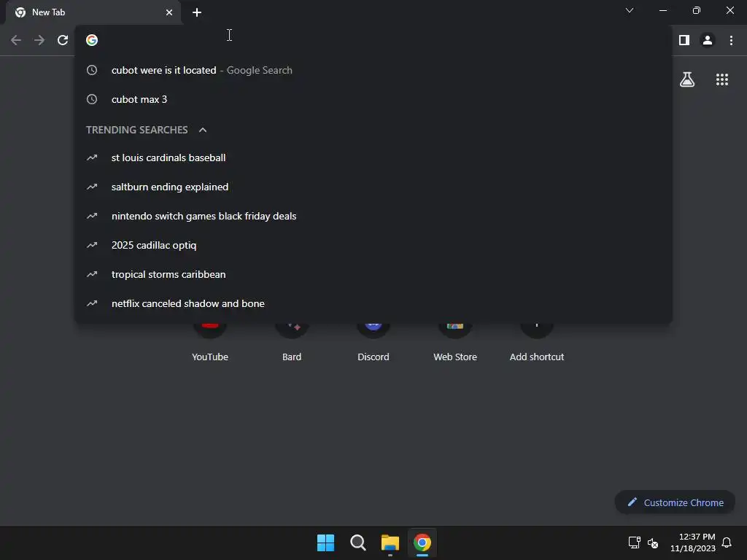Screen dimensions: 747x560
Task: Open the Search Labs flask icon
Action: [x=687, y=79]
